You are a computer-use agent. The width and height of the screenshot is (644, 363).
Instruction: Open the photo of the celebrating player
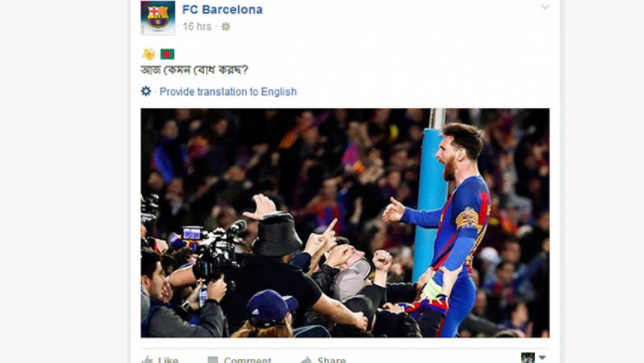(345, 223)
